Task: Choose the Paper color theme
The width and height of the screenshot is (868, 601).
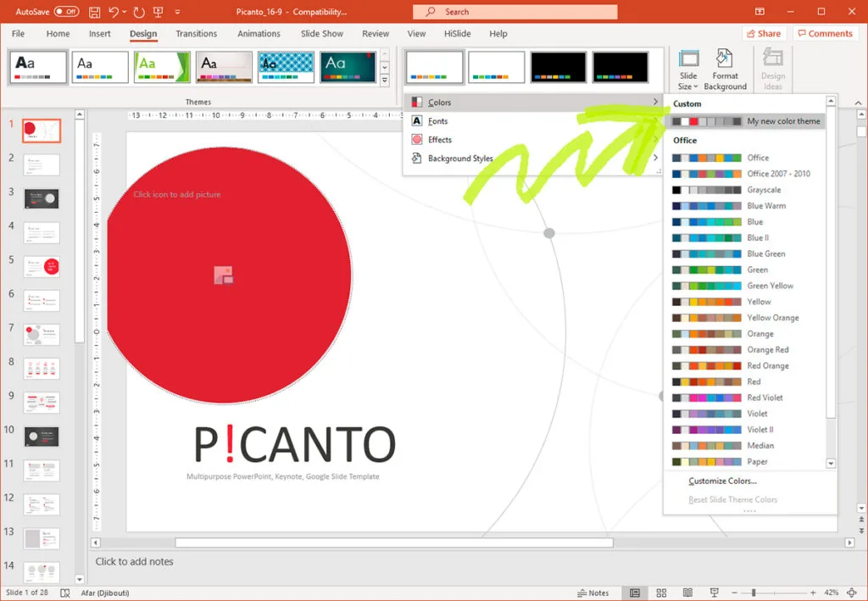Action: pyautogui.click(x=746, y=461)
